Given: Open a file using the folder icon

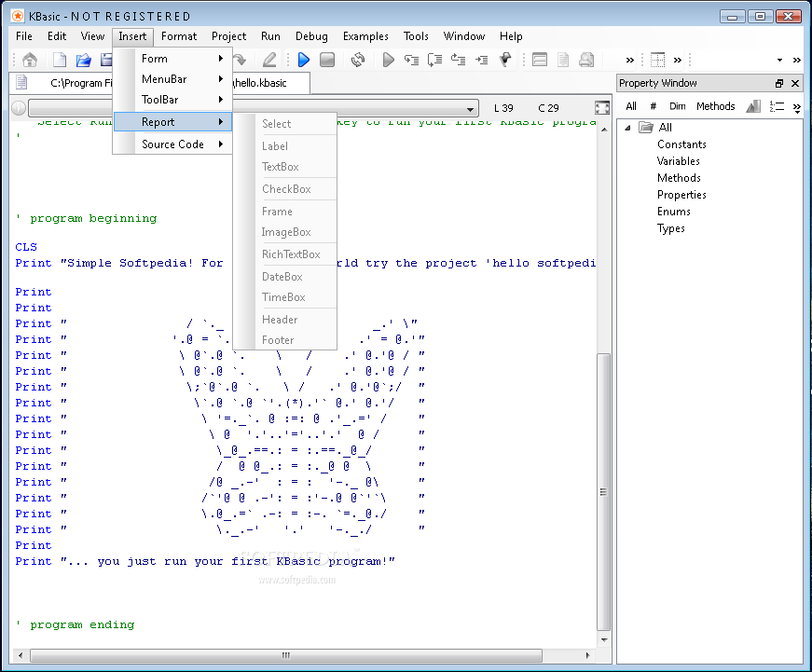Looking at the screenshot, I should (x=83, y=60).
